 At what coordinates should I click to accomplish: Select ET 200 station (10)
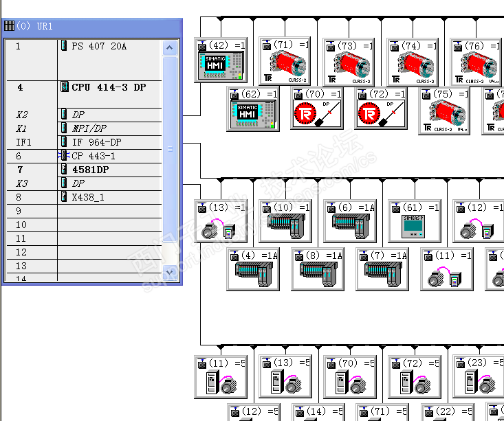(285, 221)
